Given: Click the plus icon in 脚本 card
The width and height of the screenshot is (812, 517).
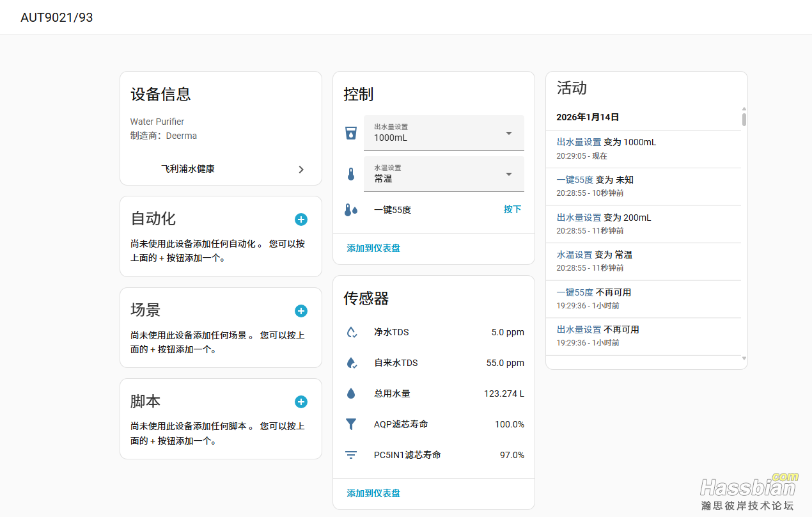Looking at the screenshot, I should click(301, 402).
